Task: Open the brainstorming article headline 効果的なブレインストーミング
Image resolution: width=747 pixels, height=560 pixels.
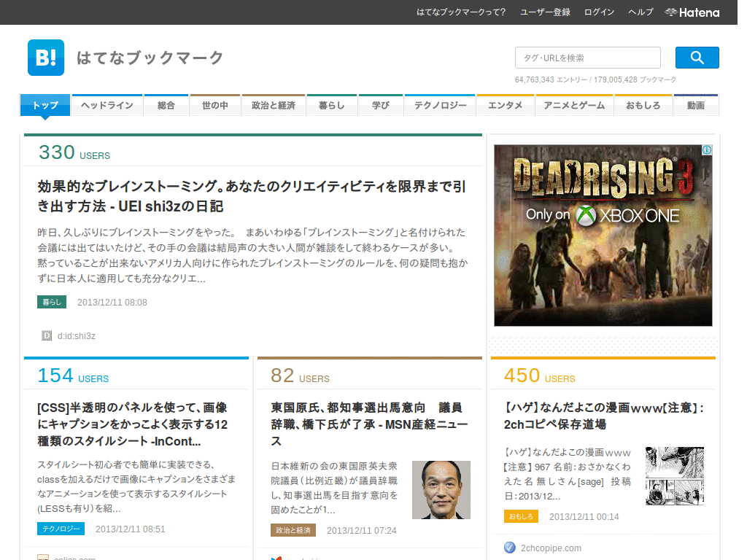Action: pos(252,196)
